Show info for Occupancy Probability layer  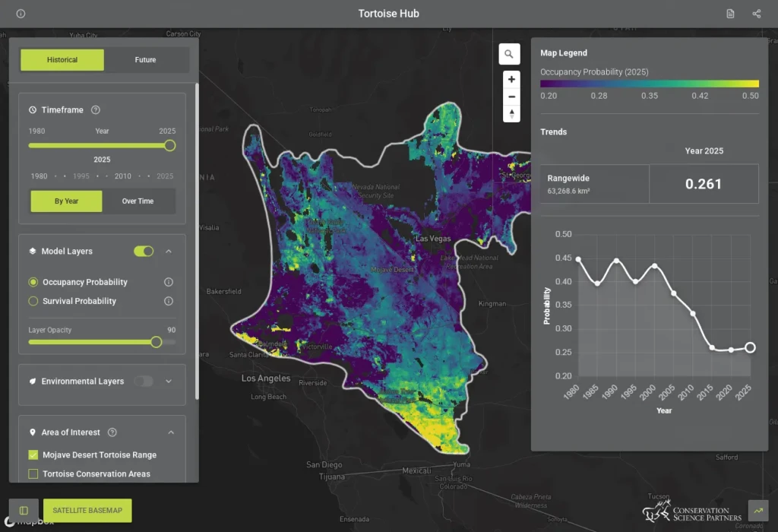tap(169, 283)
